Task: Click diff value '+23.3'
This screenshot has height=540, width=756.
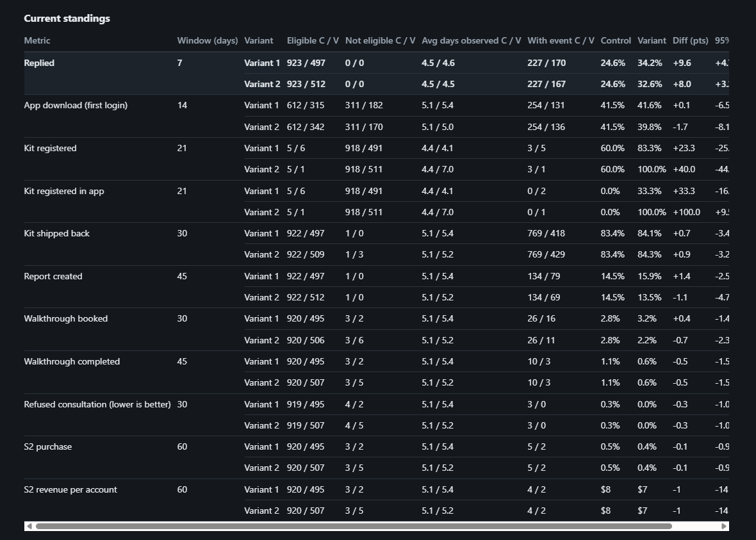Action: click(684, 148)
